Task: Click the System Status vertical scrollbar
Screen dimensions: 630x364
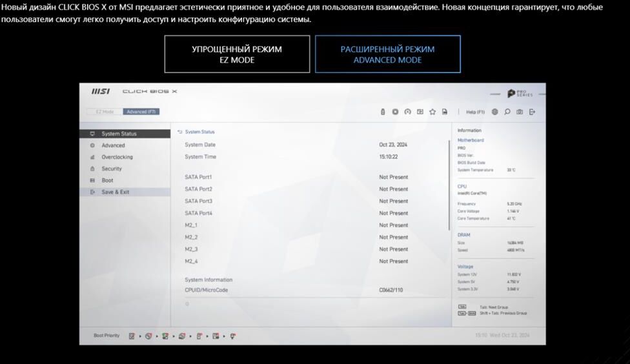Action: 449,184
